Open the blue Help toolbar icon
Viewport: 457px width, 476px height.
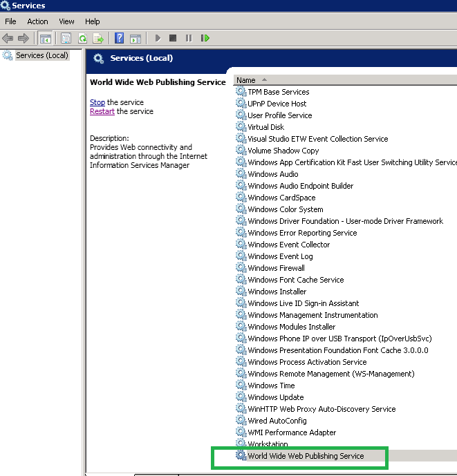pyautogui.click(x=119, y=38)
